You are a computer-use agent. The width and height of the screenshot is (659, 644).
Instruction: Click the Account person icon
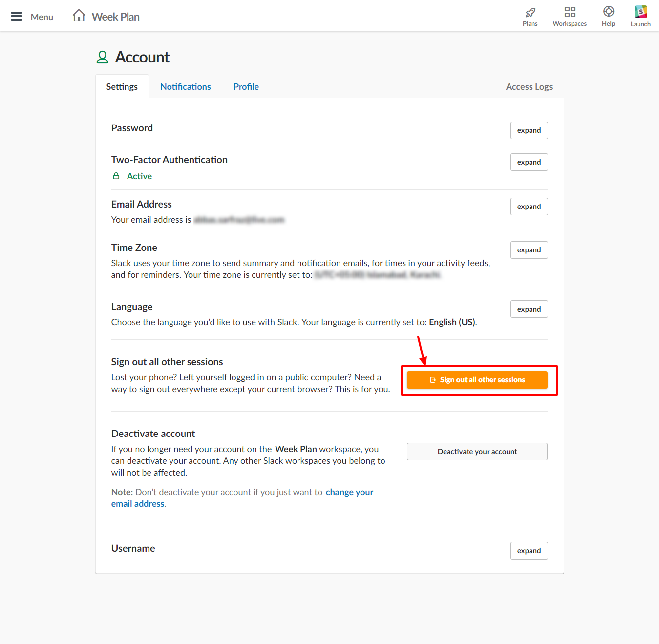102,57
